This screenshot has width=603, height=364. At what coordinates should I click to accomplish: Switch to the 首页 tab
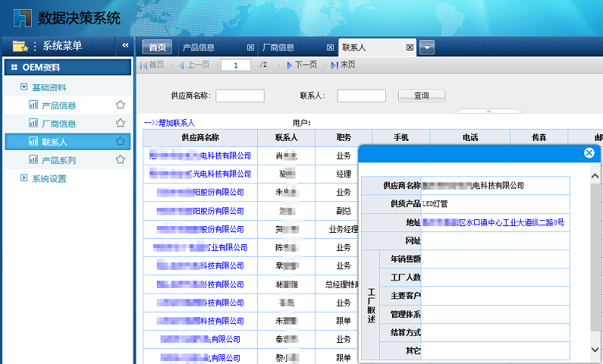158,47
